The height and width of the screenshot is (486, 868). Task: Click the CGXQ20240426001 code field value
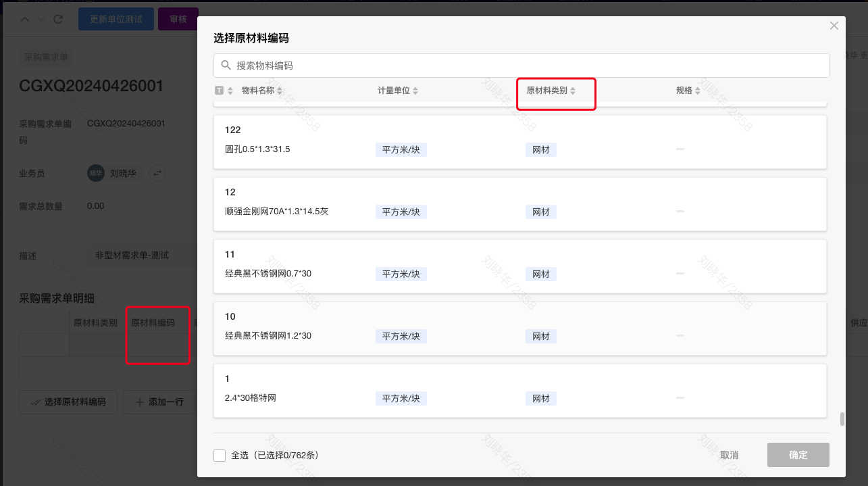(126, 124)
